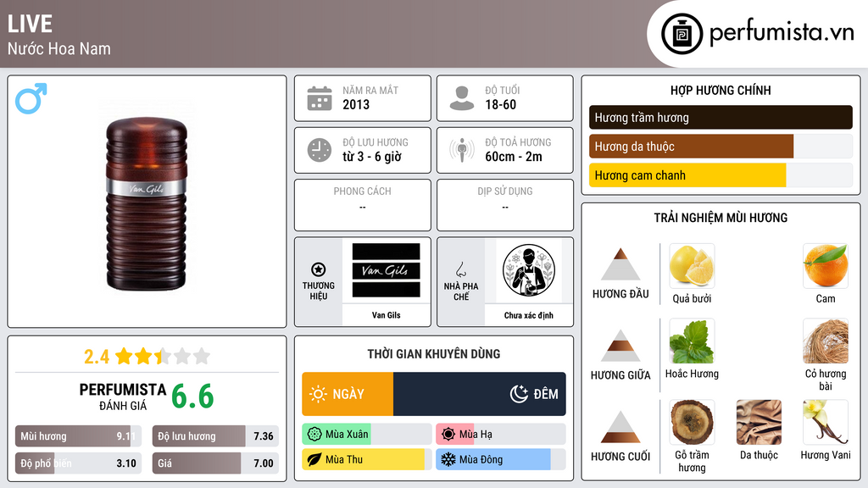The width and height of the screenshot is (868, 488).
Task: Click the Nước Hoa Nam subtitle
Action: (59, 48)
